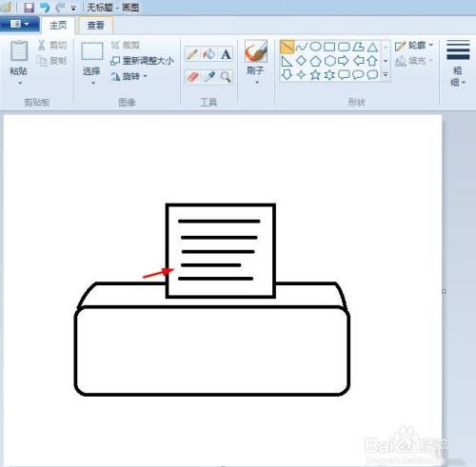Viewport: 476px width, 467px height.
Task: Expand the 选择 dropdown arrow
Action: click(93, 83)
